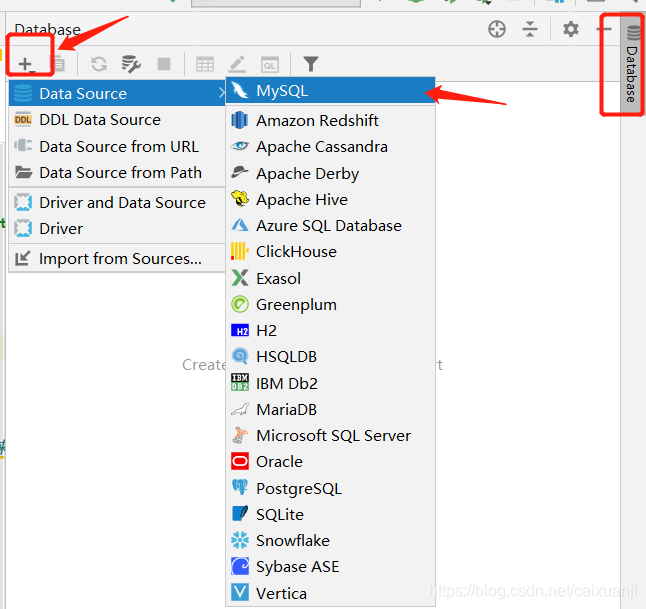Hide Database panel with minus icon

(604, 29)
